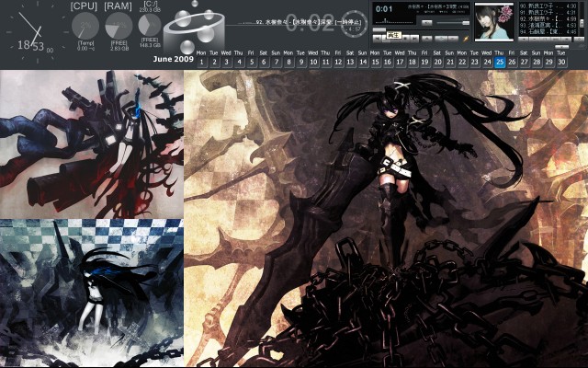This screenshot has height=368, width=588.
Task: Select playlist track number 93
Action: [x=548, y=25]
